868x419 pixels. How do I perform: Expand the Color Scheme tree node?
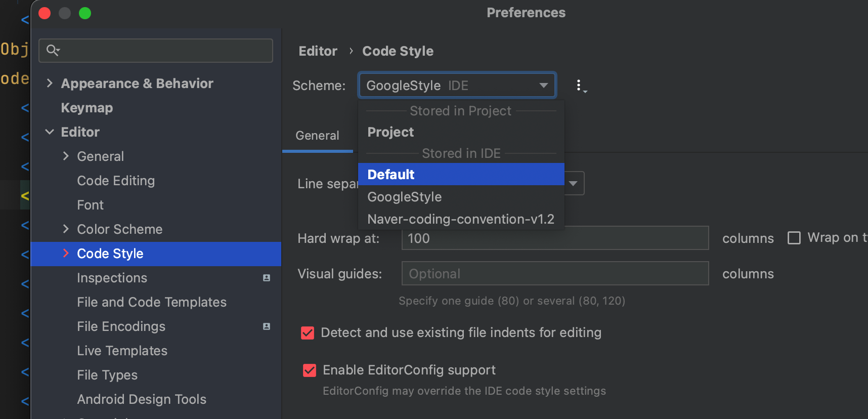[x=66, y=229]
